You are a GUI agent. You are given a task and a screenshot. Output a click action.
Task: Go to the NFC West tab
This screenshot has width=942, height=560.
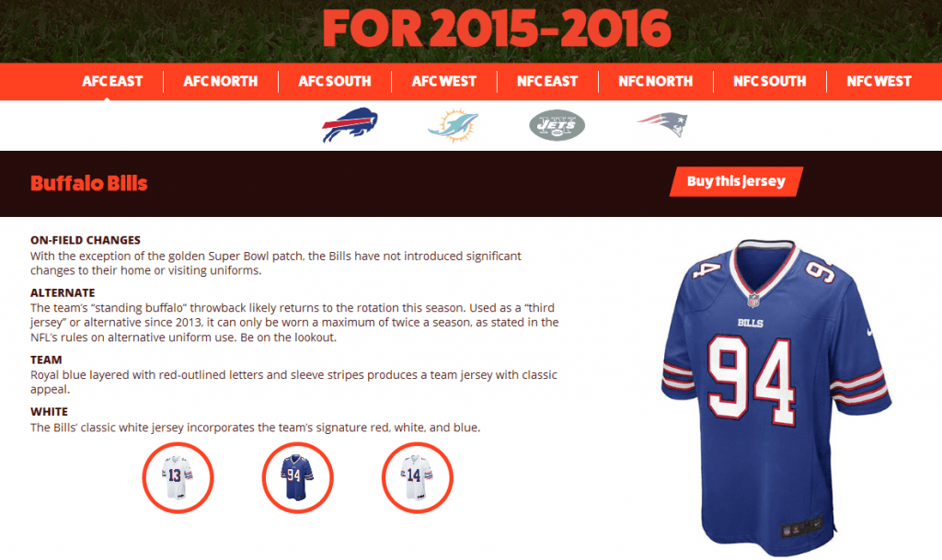879,81
